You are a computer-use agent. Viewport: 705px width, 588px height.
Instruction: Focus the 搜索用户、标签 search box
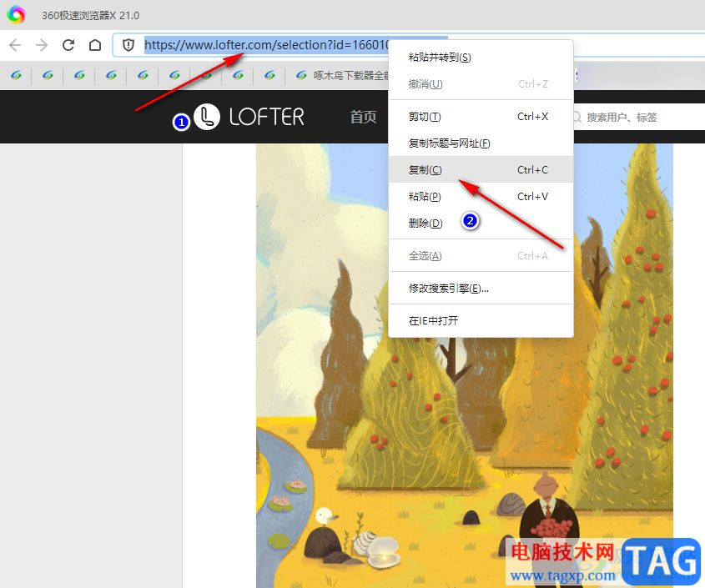(x=638, y=118)
